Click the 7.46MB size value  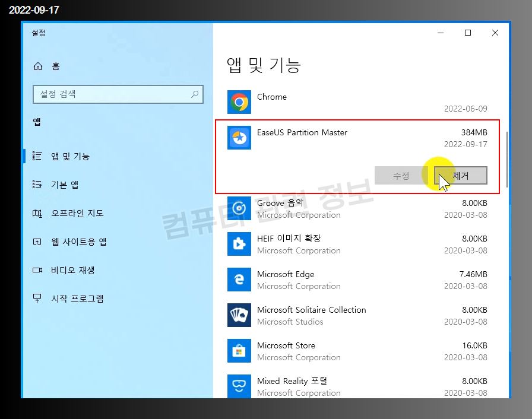[473, 274]
